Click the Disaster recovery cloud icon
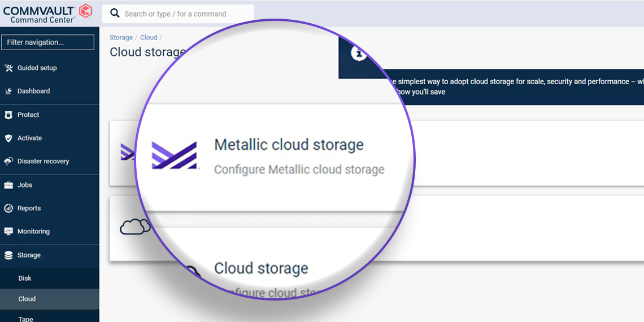 click(8, 162)
